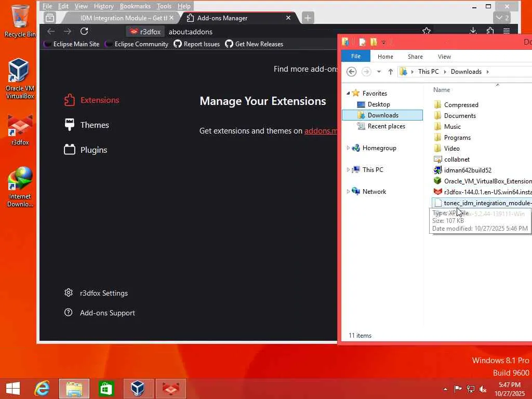Viewport: 532px width, 399px height.
Task: Click the tab overview icon left of the tabs
Action: [x=50, y=18]
